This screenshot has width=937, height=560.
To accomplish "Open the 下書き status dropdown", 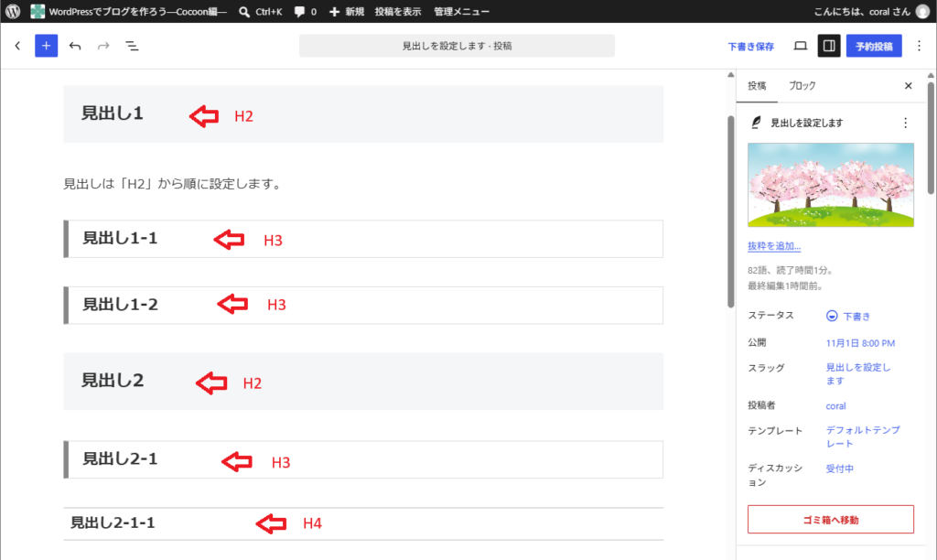I will 848,317.
